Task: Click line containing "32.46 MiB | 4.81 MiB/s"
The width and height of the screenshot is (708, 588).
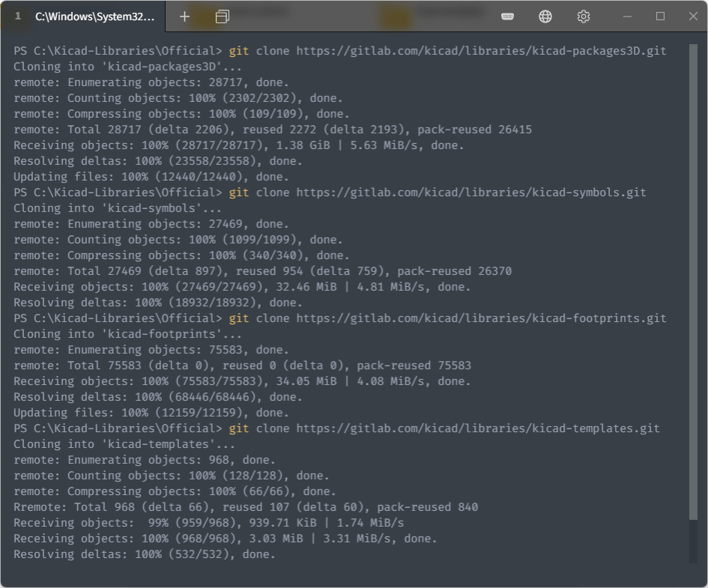Action: [242, 287]
